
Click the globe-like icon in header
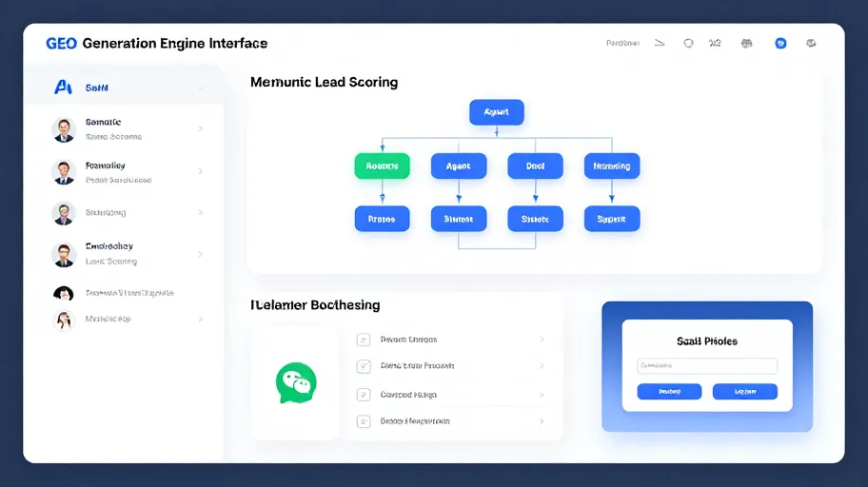pyautogui.click(x=747, y=43)
